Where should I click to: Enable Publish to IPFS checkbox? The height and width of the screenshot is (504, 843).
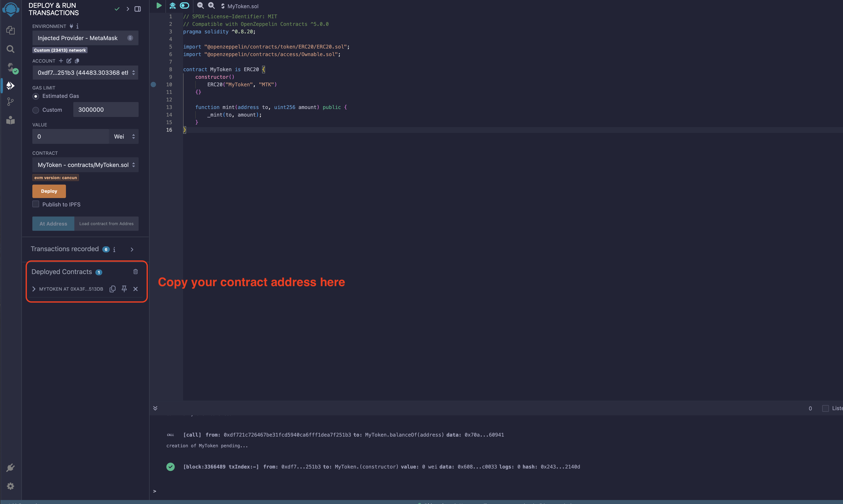(36, 204)
